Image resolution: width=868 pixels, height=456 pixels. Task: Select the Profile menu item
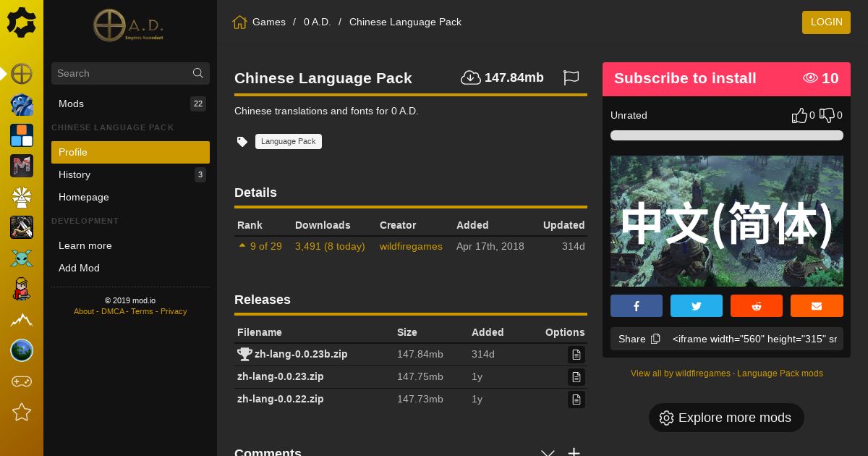(130, 152)
